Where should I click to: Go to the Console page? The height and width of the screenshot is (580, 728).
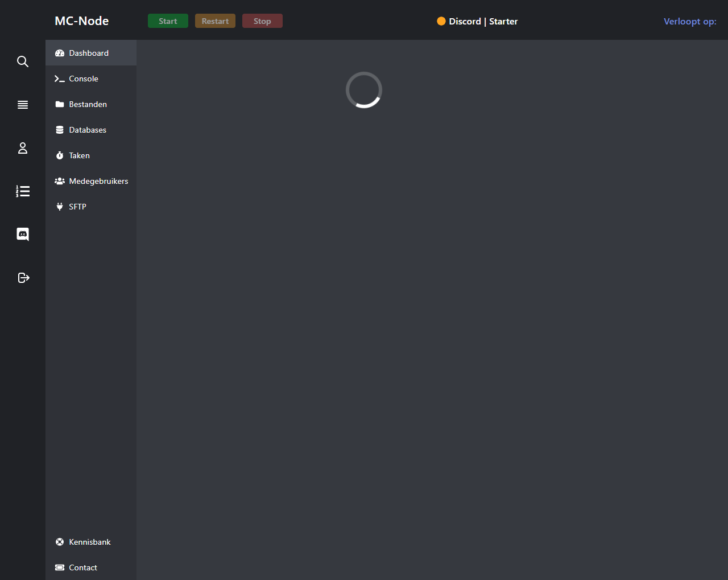tap(84, 79)
